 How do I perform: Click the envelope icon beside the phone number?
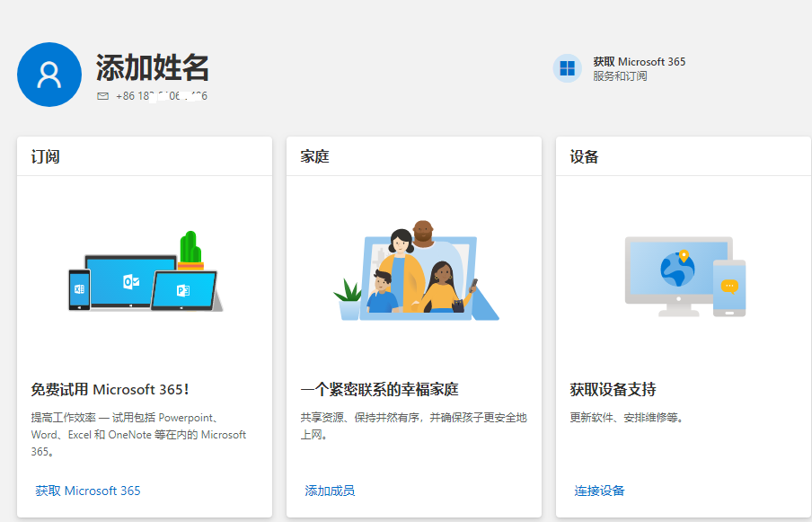[101, 95]
